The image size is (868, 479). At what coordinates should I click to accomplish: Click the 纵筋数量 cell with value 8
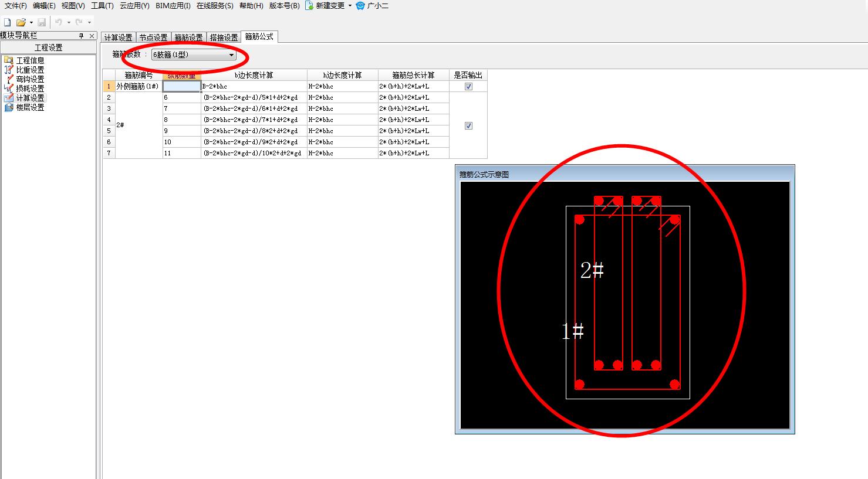coord(182,120)
